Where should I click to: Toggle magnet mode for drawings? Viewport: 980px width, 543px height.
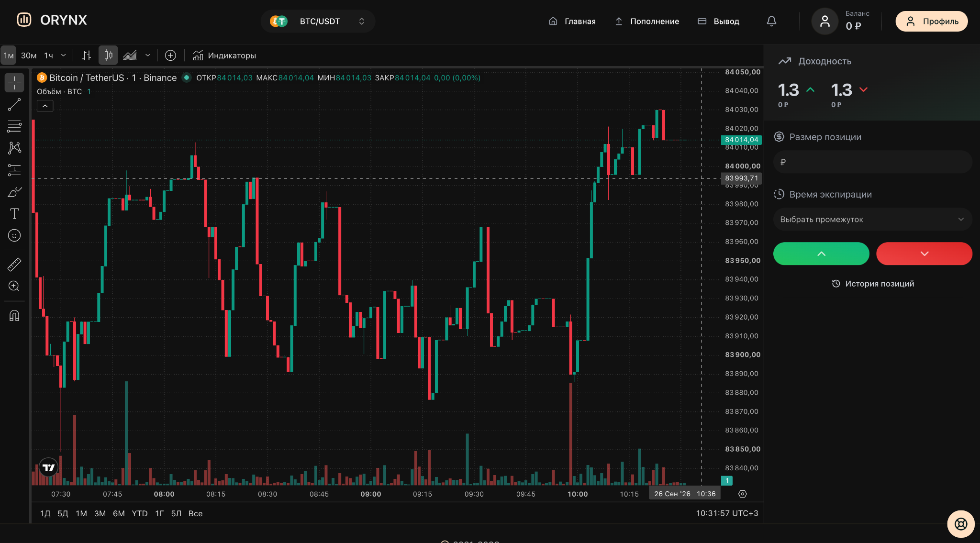14,315
